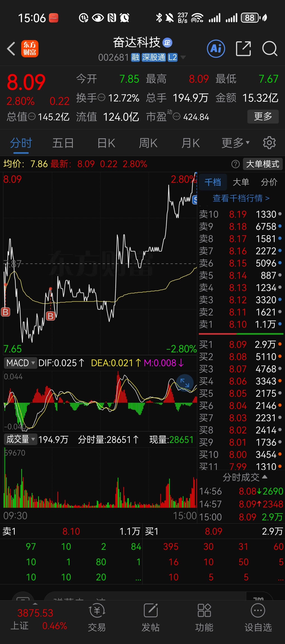
Task: Tap the 设自选 watchlist icon
Action: point(258,618)
